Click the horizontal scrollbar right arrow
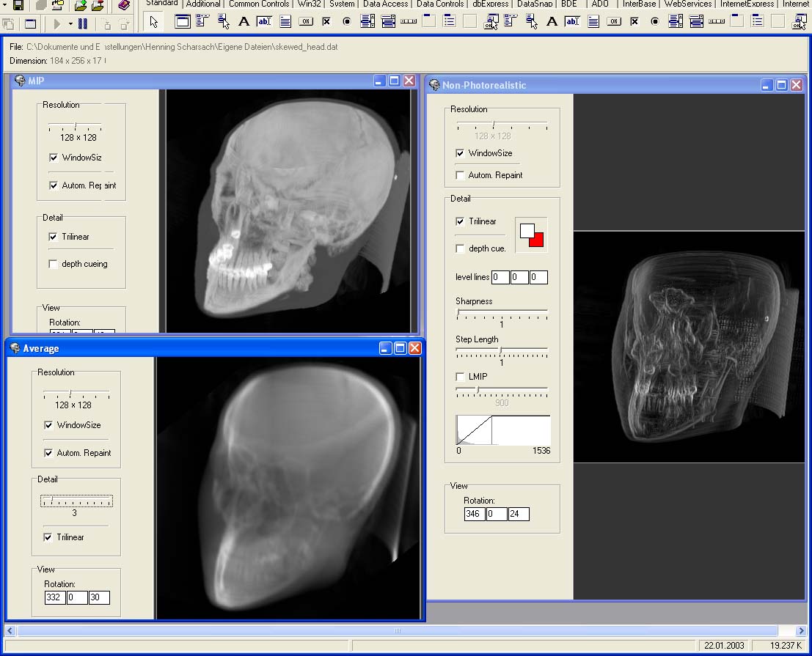The image size is (812, 656). coord(801,630)
